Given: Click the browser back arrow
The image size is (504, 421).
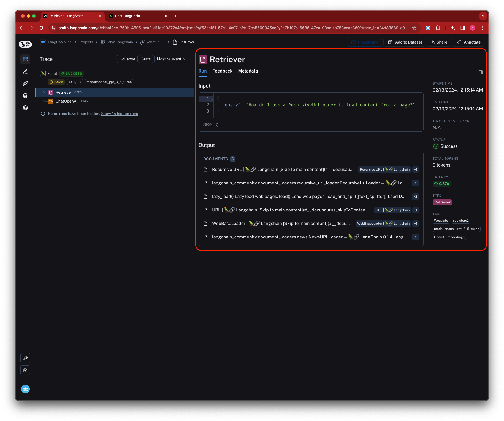Looking at the screenshot, I should click(21, 28).
